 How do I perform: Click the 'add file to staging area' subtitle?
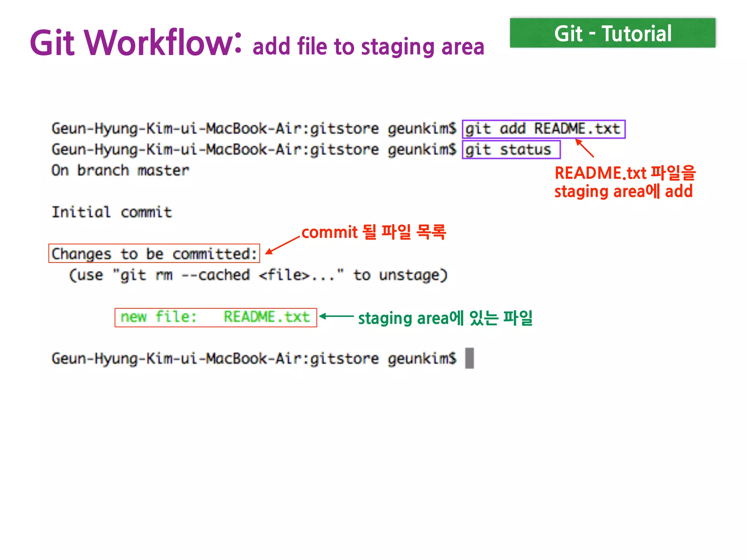[368, 47]
